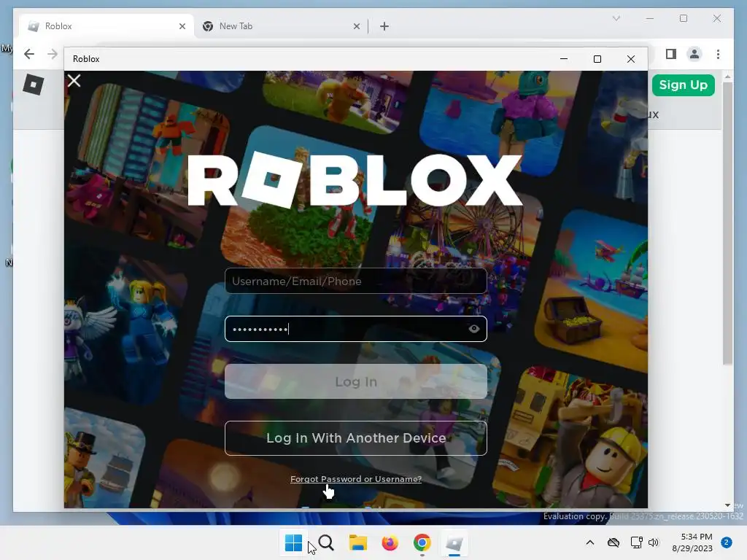Select Roblox app in taskbar

tap(454, 542)
